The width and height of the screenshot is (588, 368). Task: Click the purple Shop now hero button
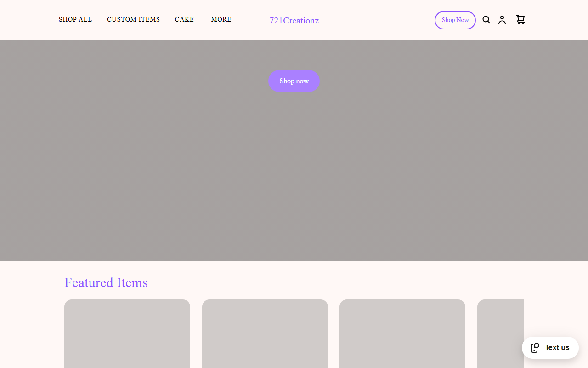point(294,81)
